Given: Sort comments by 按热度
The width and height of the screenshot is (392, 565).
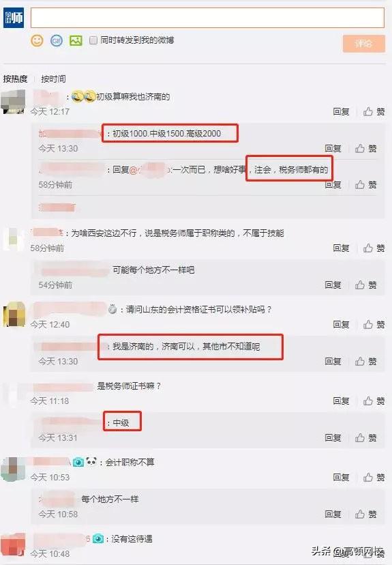Looking at the screenshot, I should [x=15, y=78].
